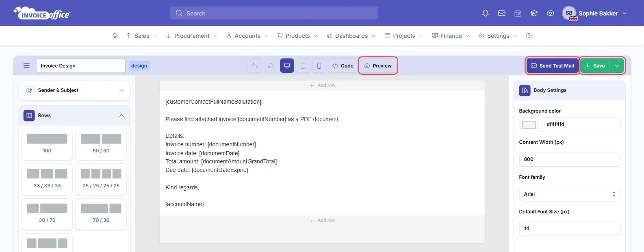Image resolution: width=644 pixels, height=252 pixels.
Task: Edit the Invoice Design name field
Action: [x=80, y=65]
